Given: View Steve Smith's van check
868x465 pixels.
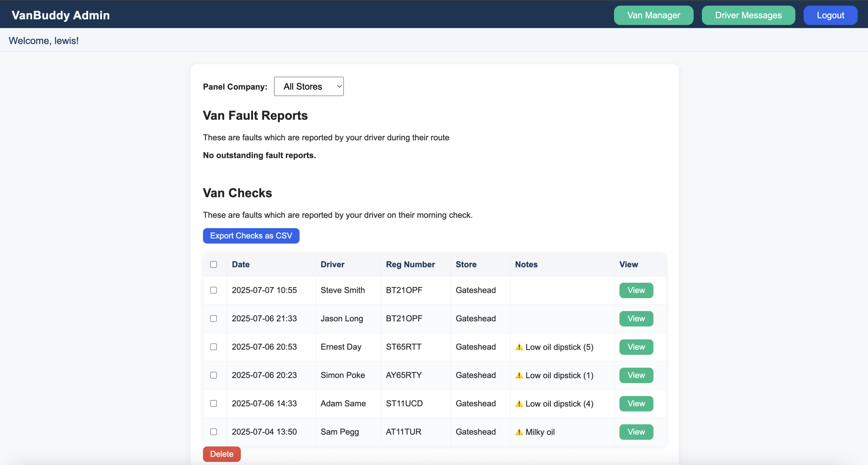Looking at the screenshot, I should click(636, 290).
